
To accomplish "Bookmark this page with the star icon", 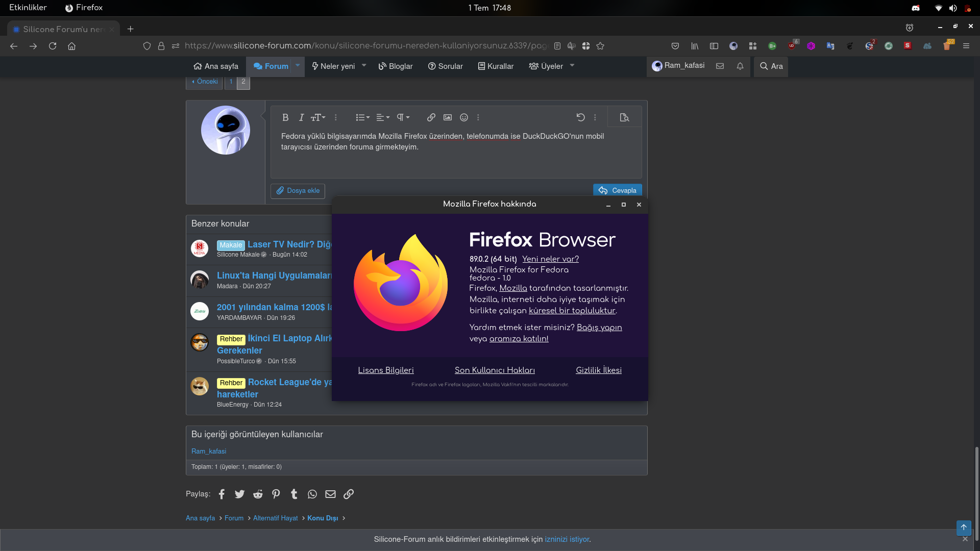I will (x=600, y=46).
